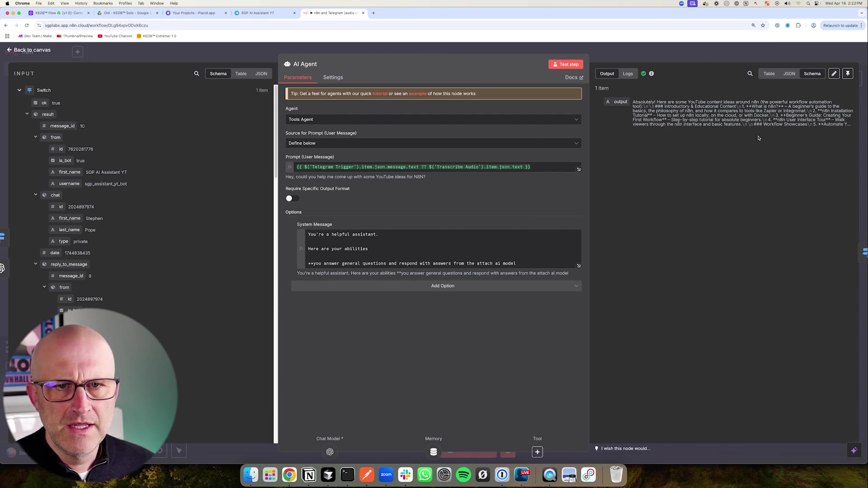Pin the output data

[x=848, y=74]
